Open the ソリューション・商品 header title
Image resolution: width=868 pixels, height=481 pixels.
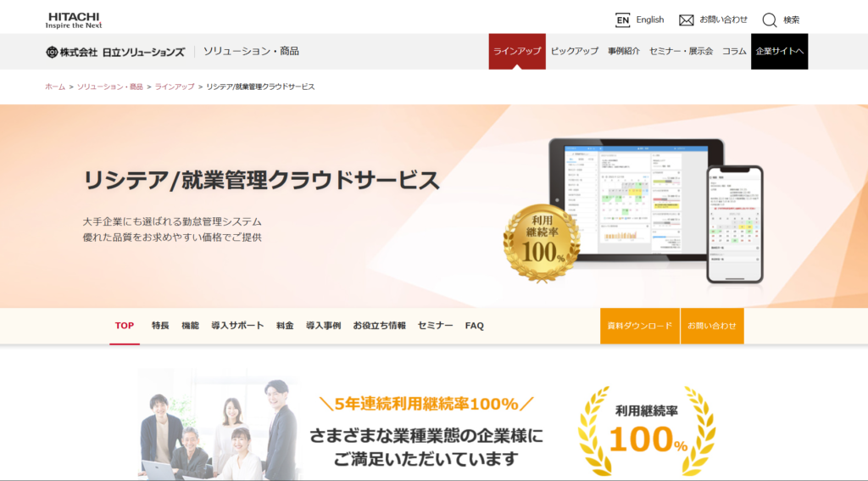(251, 51)
